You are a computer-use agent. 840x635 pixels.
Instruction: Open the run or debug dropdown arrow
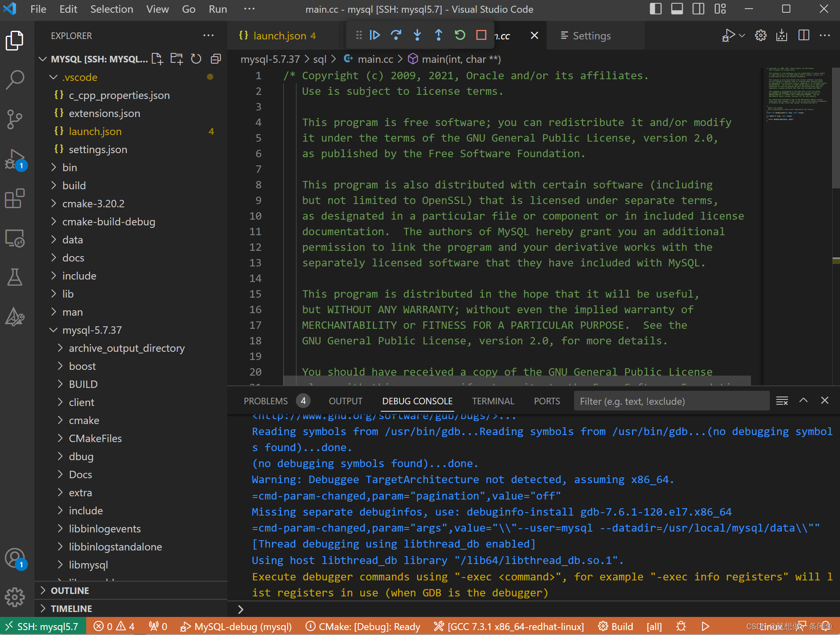coord(742,36)
